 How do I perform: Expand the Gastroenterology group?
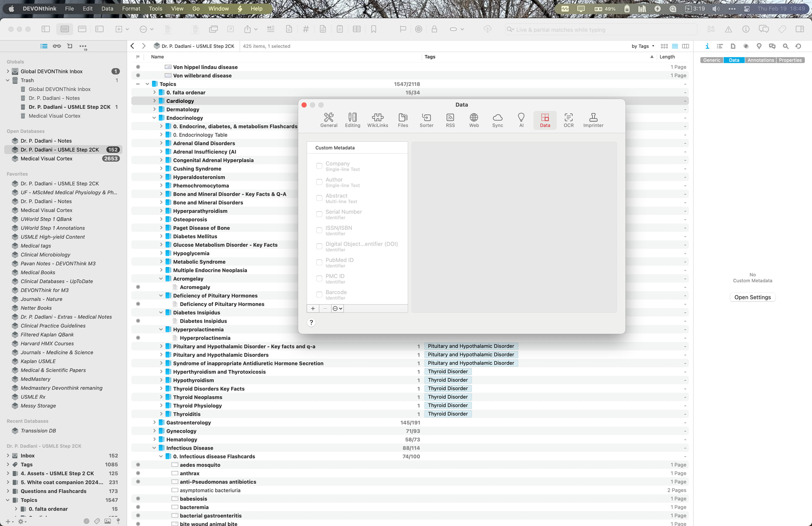click(x=154, y=422)
